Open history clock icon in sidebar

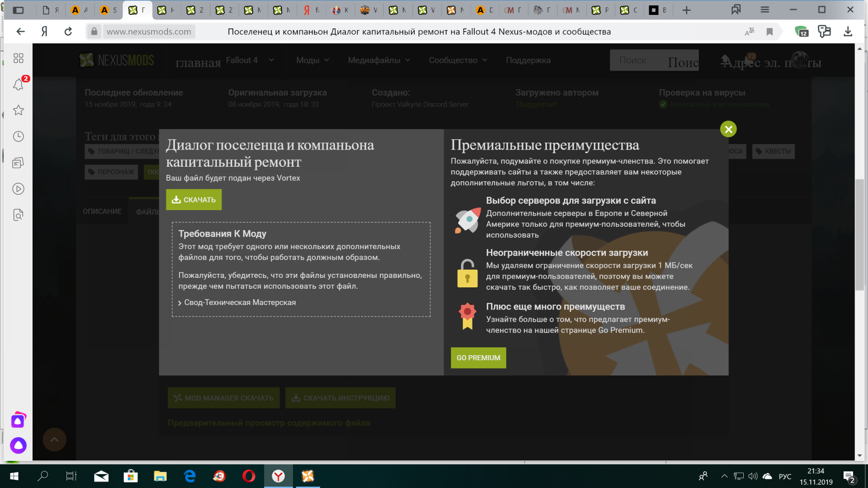click(x=18, y=136)
